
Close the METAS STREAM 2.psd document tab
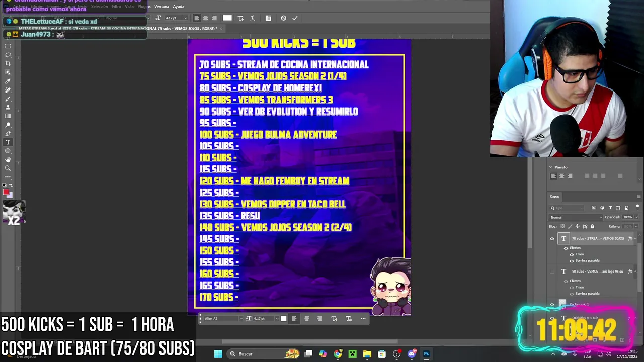[x=221, y=28]
